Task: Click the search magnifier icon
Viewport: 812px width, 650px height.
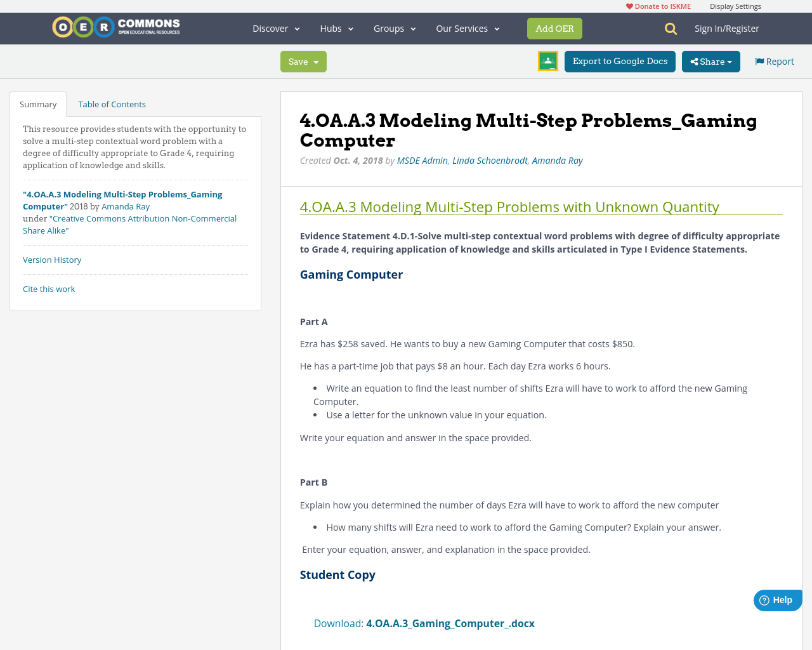Action: pos(669,28)
